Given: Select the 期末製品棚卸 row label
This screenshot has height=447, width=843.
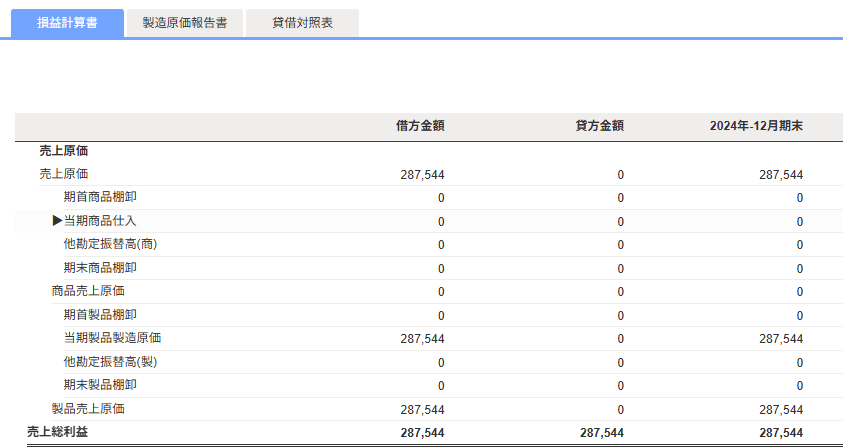Looking at the screenshot, I should click(100, 385).
